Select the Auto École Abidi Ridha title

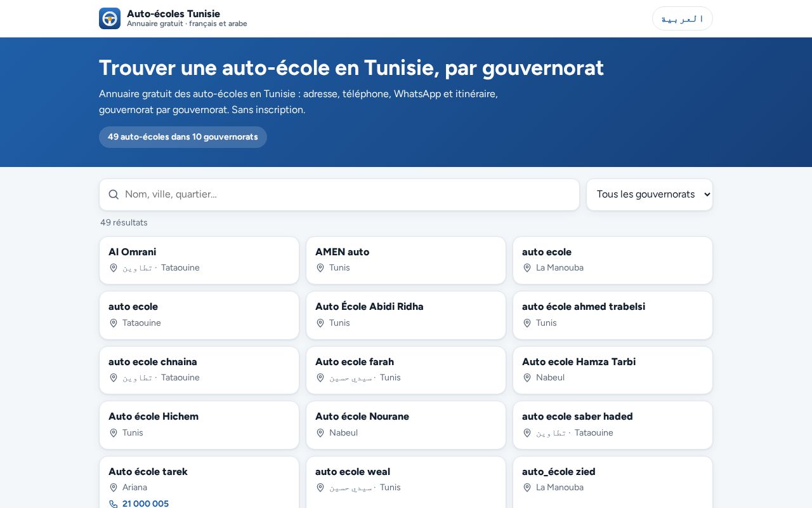tap(369, 307)
